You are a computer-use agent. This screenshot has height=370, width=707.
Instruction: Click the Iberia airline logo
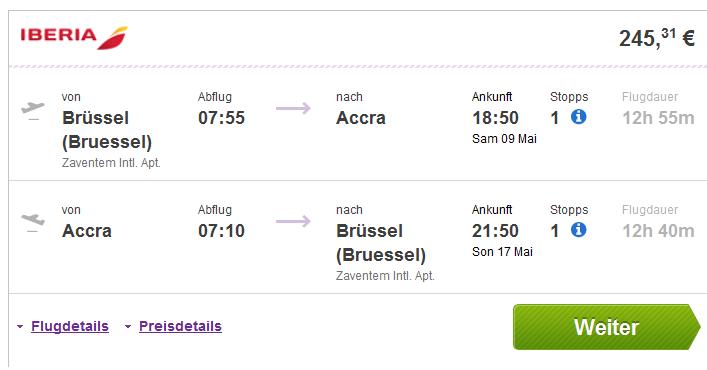tap(74, 37)
